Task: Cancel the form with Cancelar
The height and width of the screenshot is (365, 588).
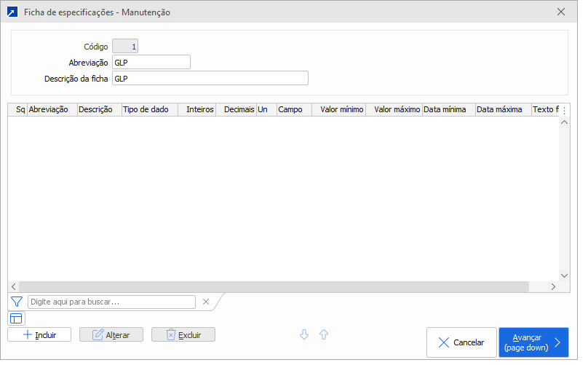Action: tap(461, 342)
